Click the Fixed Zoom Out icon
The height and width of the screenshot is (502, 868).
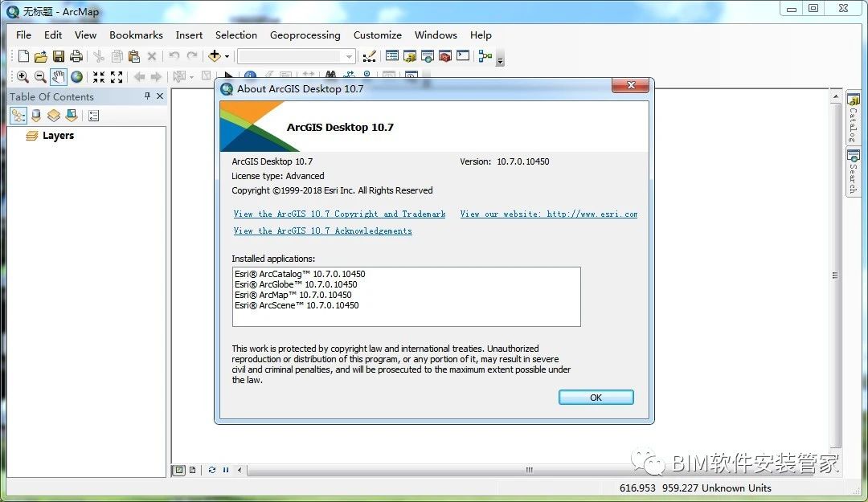coord(117,77)
